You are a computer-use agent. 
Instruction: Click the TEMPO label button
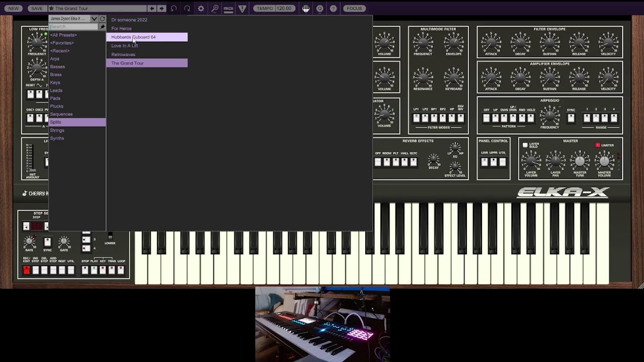point(265,9)
